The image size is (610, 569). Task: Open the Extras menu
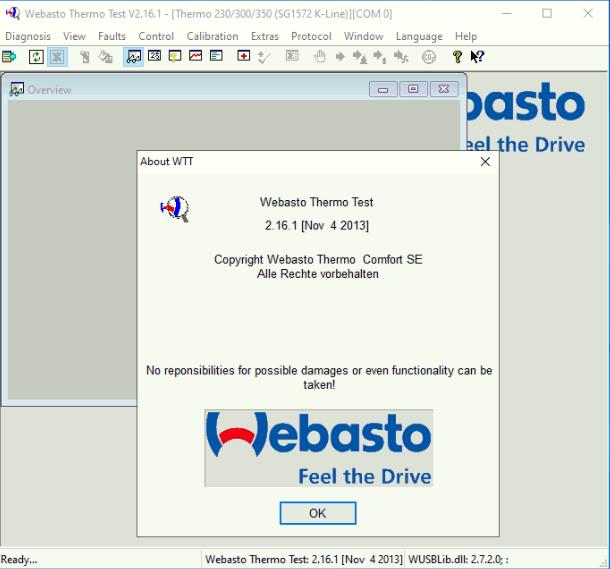pyautogui.click(x=265, y=36)
